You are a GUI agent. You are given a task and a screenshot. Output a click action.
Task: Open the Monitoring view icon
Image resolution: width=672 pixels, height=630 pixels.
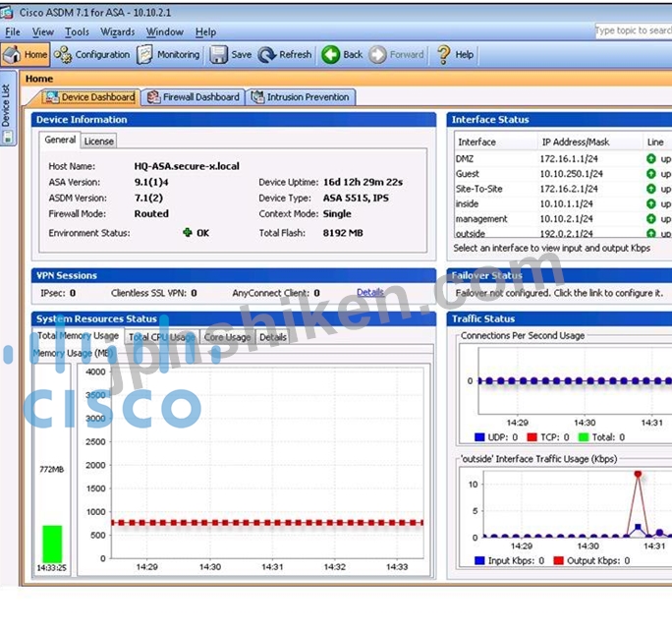144,54
